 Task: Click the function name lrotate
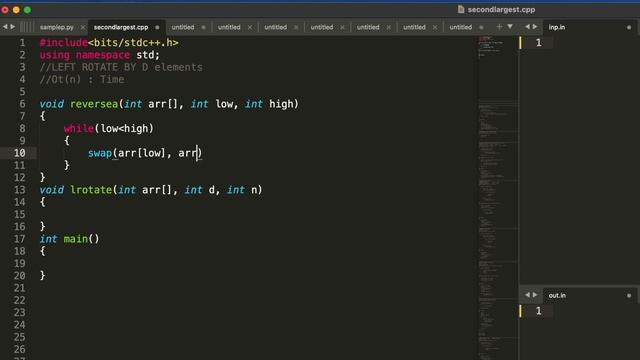tap(91, 190)
